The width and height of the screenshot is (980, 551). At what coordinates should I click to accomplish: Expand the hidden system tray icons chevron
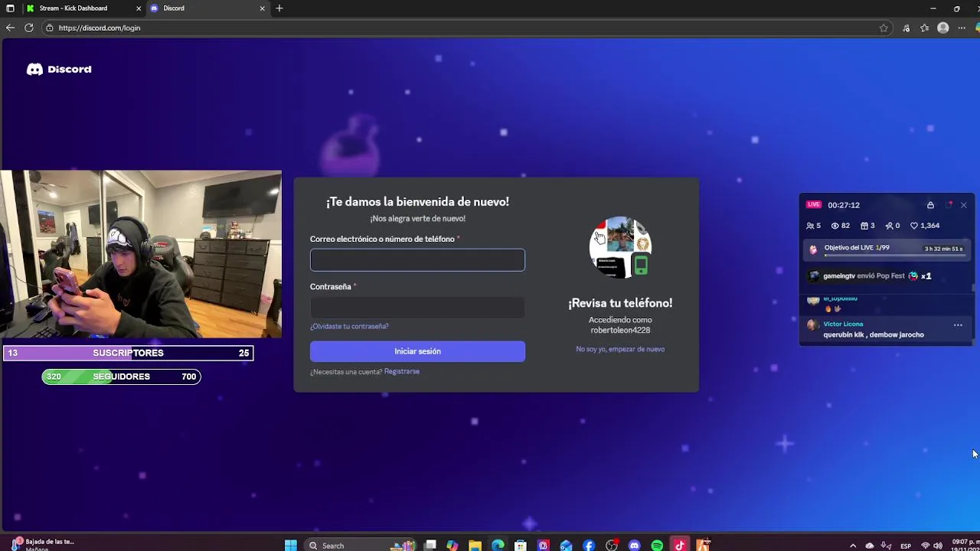[x=853, y=546]
